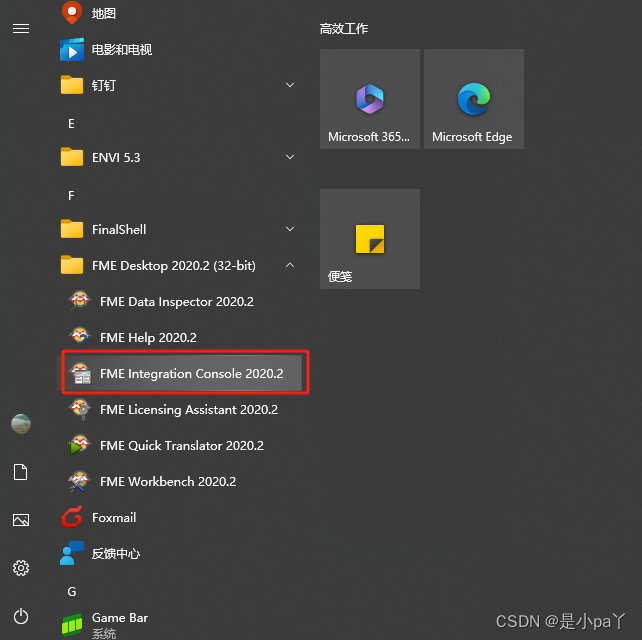The image size is (642, 640).
Task: Click the Foxmail app icon
Action: click(x=72, y=517)
